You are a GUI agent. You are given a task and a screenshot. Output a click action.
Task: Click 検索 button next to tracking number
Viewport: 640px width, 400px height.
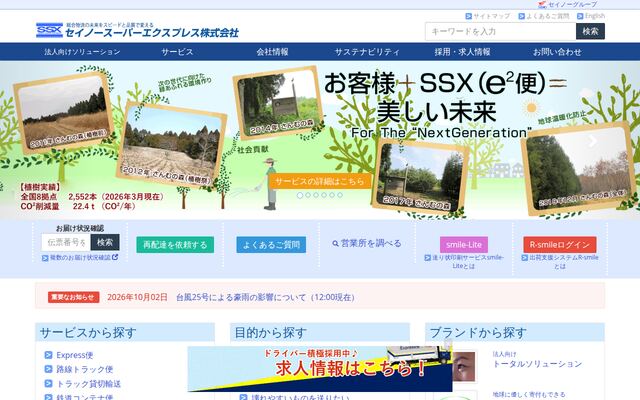105,242
